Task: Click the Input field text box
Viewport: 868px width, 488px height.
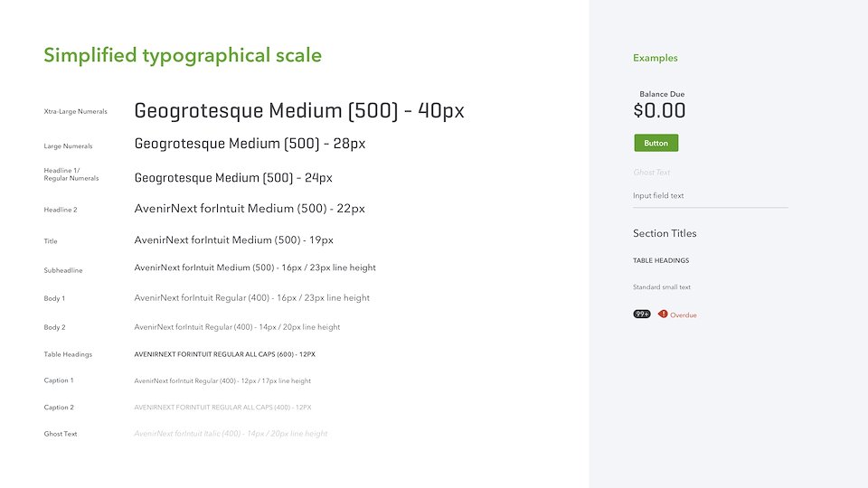Action: (x=711, y=198)
